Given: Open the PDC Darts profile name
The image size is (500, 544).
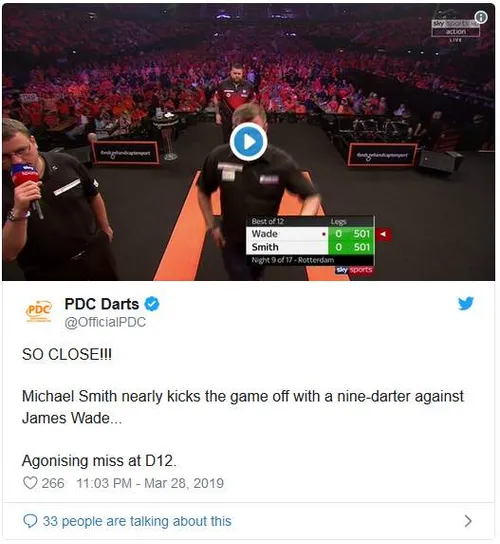Looking at the screenshot, I should coord(102,304).
